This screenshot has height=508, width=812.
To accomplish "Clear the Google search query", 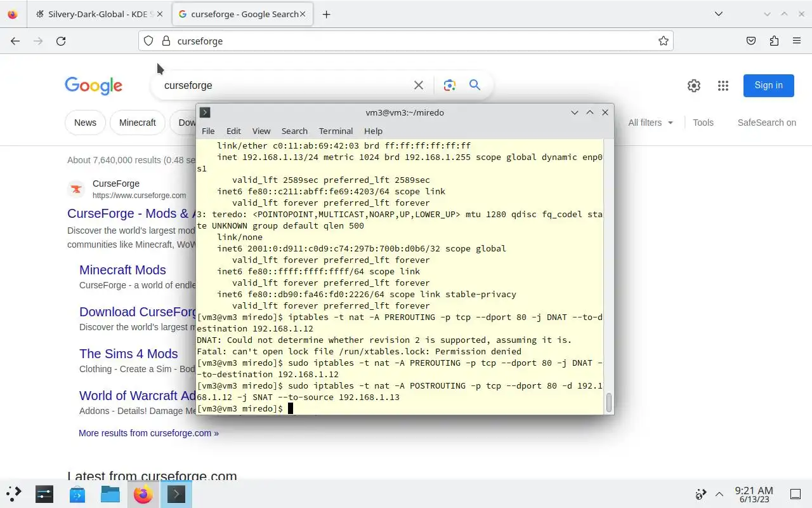I will click(419, 85).
